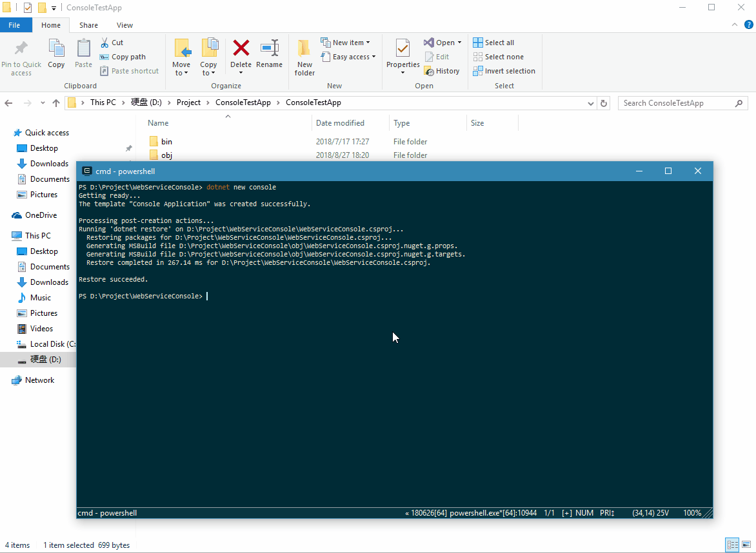Expand the address bar history dropdown
The height and width of the screenshot is (553, 756).
click(x=591, y=103)
